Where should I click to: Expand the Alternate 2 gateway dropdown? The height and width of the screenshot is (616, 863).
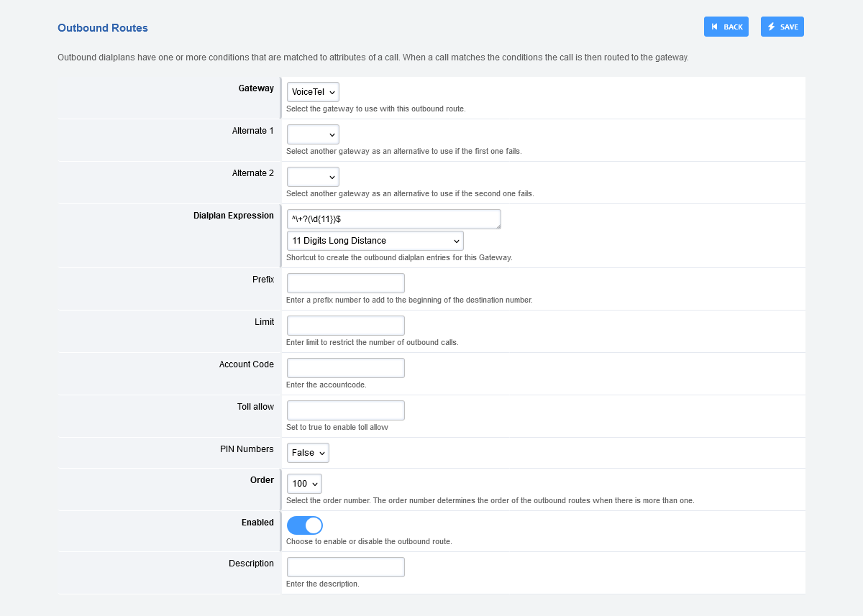313,177
